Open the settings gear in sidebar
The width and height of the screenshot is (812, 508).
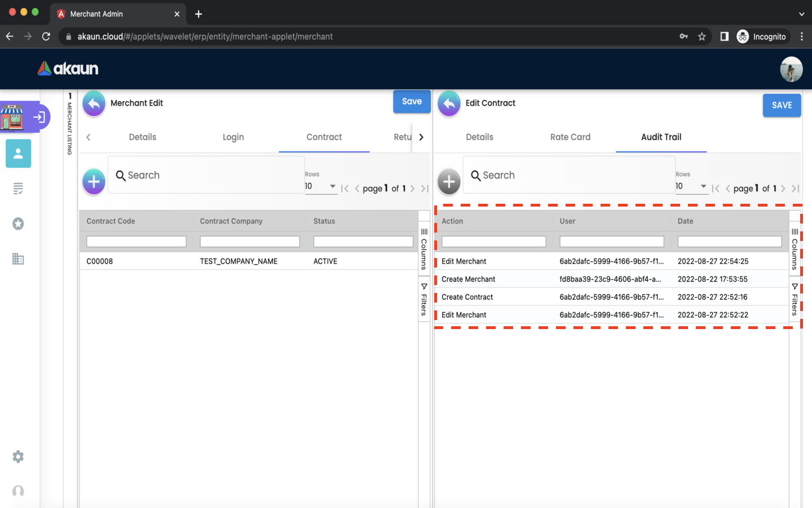(x=18, y=457)
